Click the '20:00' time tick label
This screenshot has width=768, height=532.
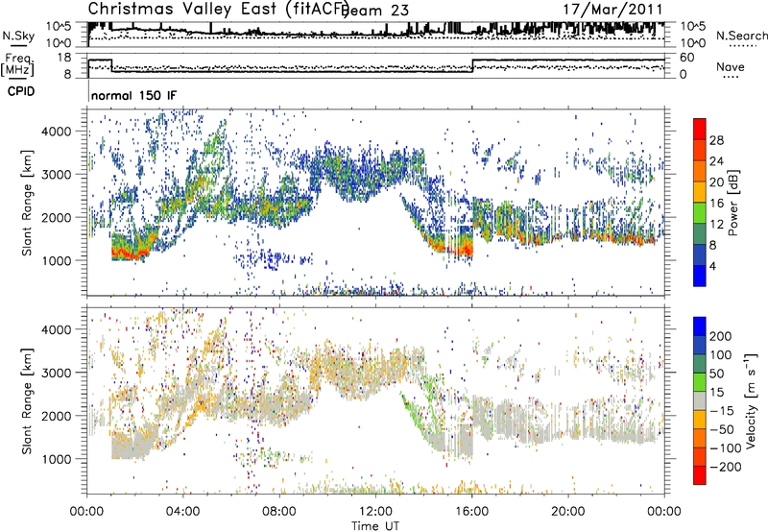click(568, 512)
